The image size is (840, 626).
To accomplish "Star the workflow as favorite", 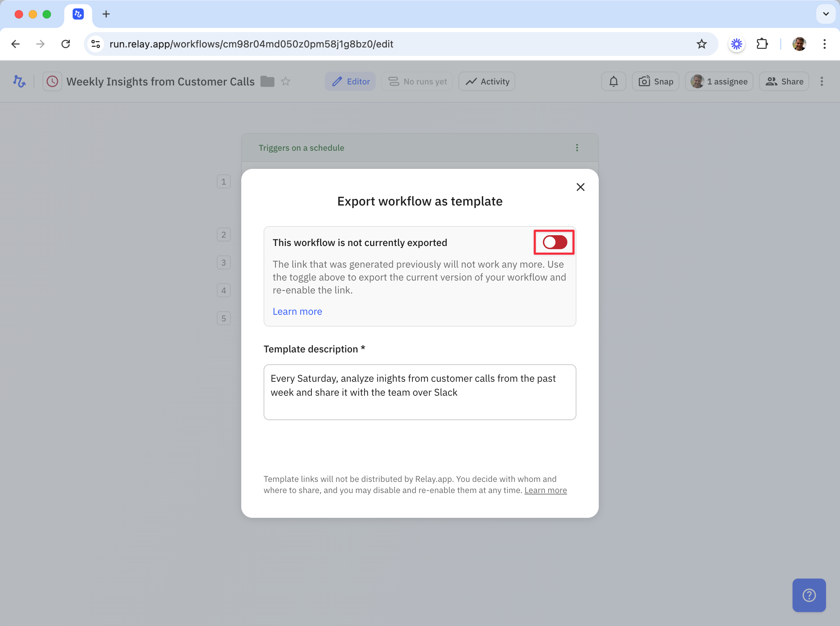I will point(286,81).
